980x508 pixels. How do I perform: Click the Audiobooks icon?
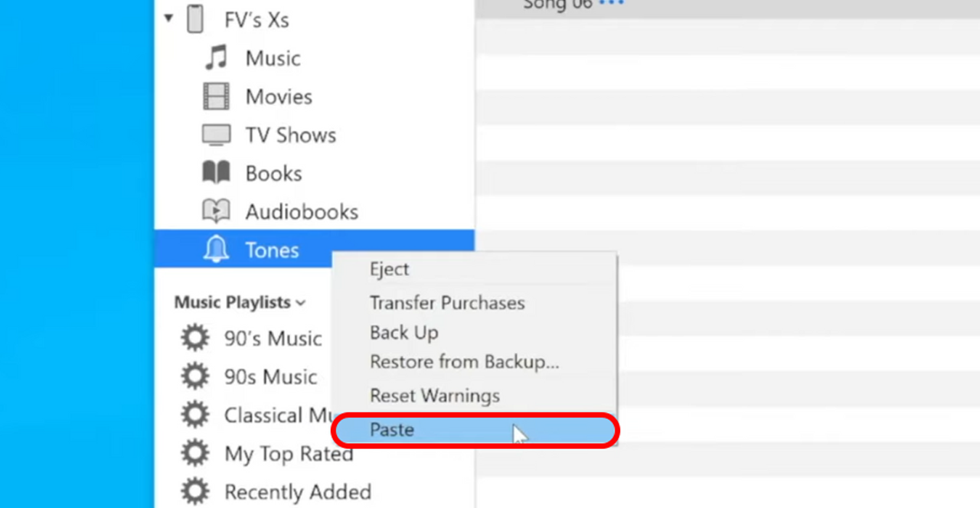tap(216, 211)
